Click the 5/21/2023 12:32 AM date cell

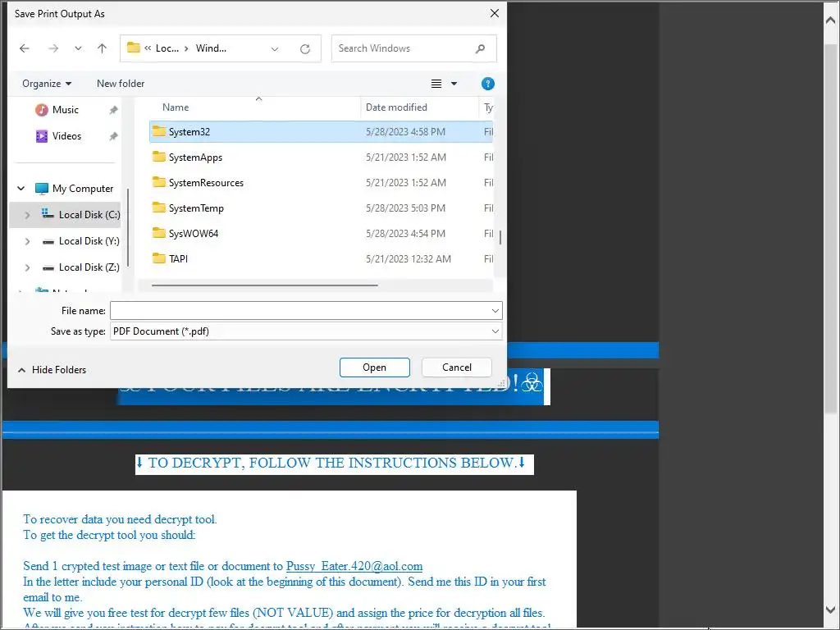coord(409,258)
